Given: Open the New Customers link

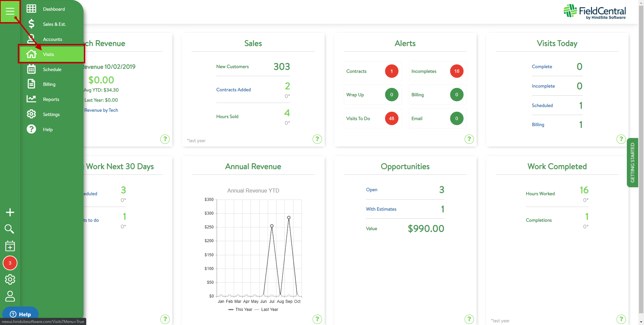Looking at the screenshot, I should point(232,66).
